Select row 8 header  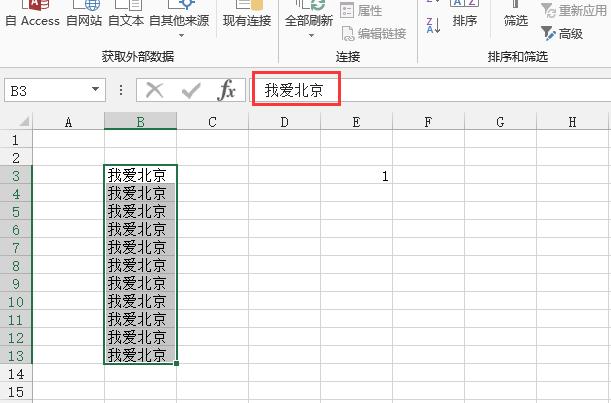tap(16, 266)
